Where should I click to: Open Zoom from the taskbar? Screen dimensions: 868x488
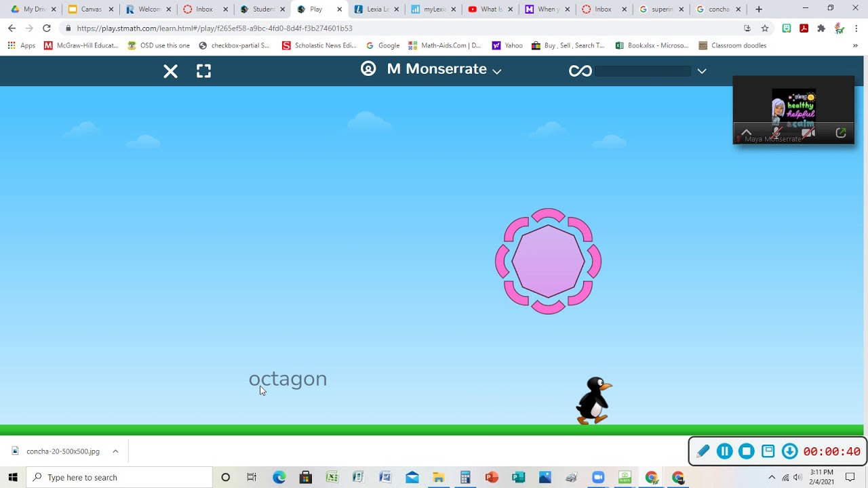(x=598, y=477)
